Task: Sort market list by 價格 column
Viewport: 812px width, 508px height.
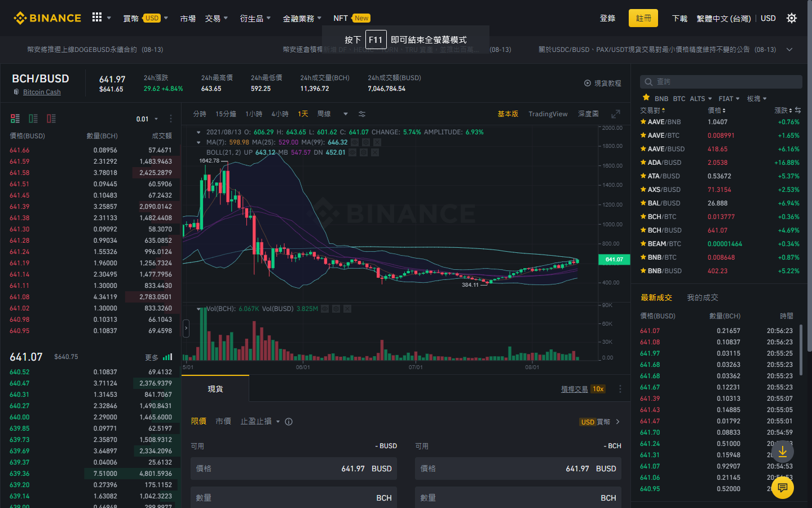Action: (x=717, y=110)
